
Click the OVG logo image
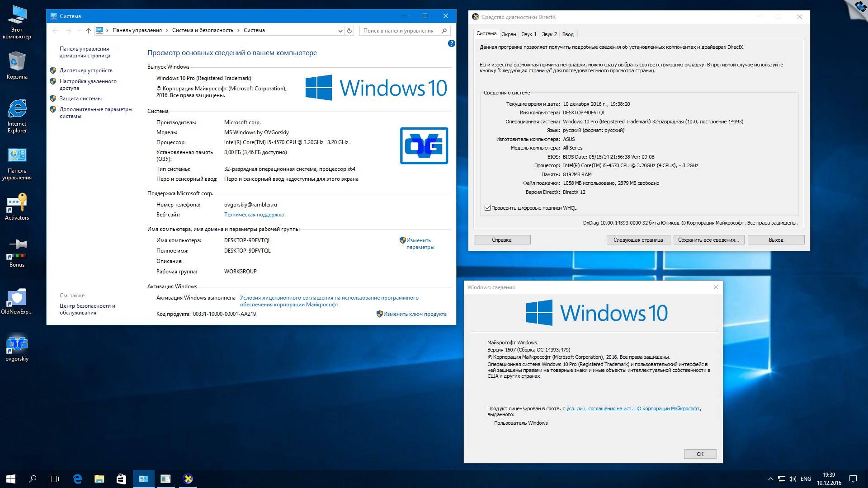click(x=424, y=145)
